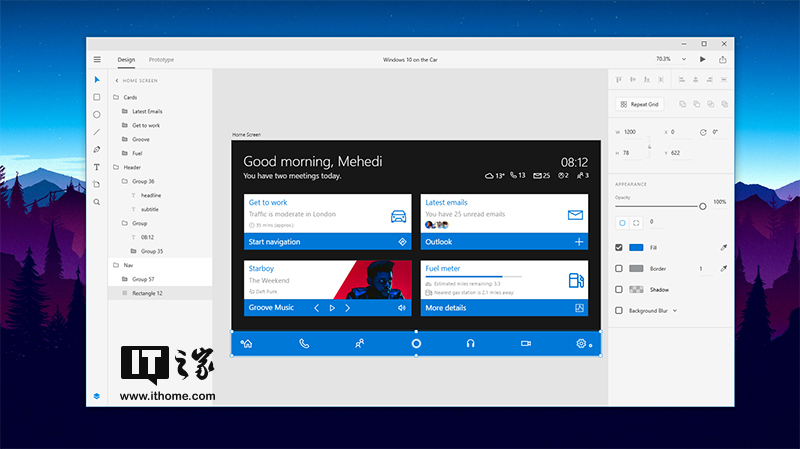Collapse the Header folder in layers
Viewport: 800px width, 449px height.
tap(116, 167)
